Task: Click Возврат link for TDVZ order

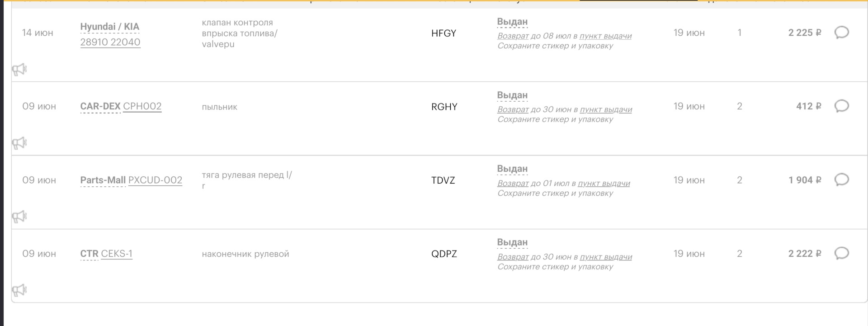Action: coord(513,183)
